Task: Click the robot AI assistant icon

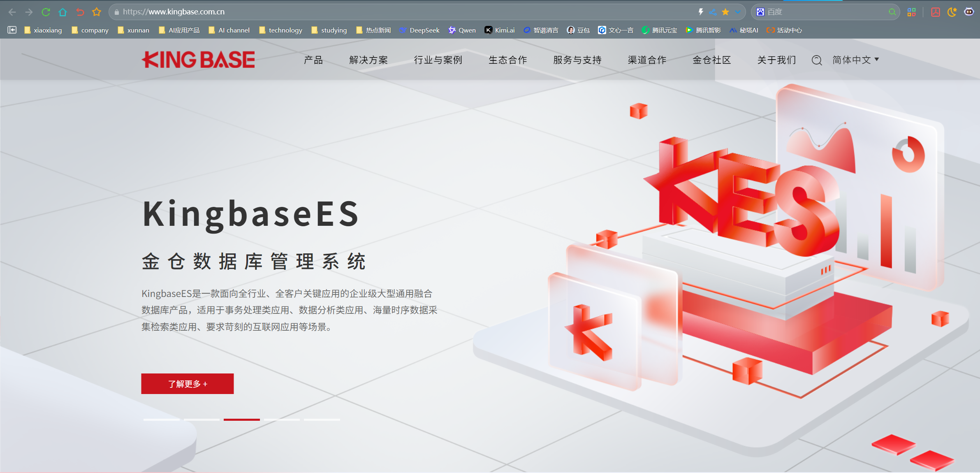Action: tap(969, 12)
